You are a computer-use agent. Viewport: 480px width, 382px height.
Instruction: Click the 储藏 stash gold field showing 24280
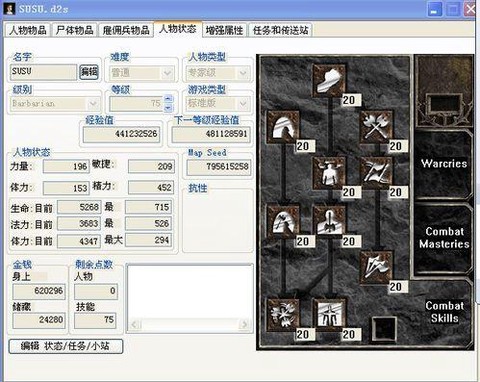(x=39, y=321)
